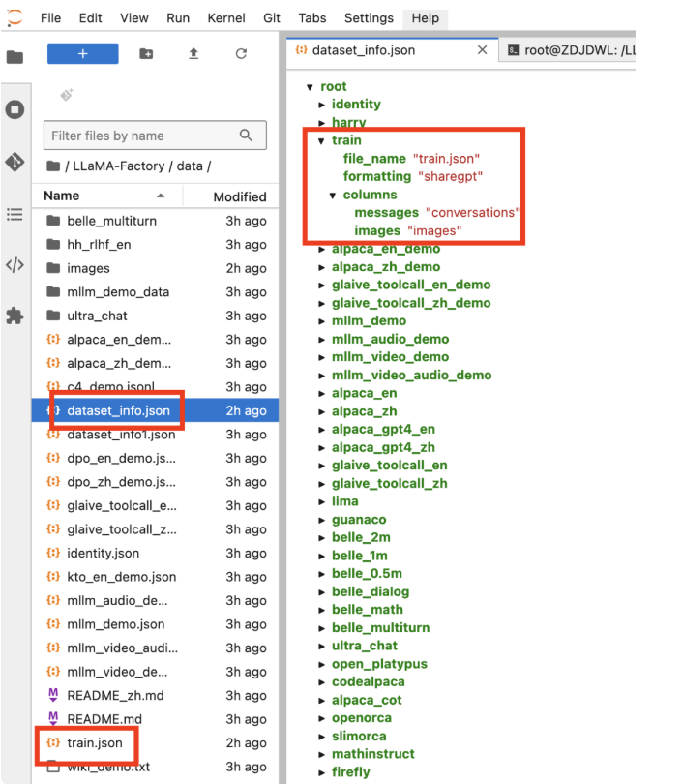This screenshot has height=784, width=682.
Task: Refresh the file browser list
Action: click(x=241, y=53)
